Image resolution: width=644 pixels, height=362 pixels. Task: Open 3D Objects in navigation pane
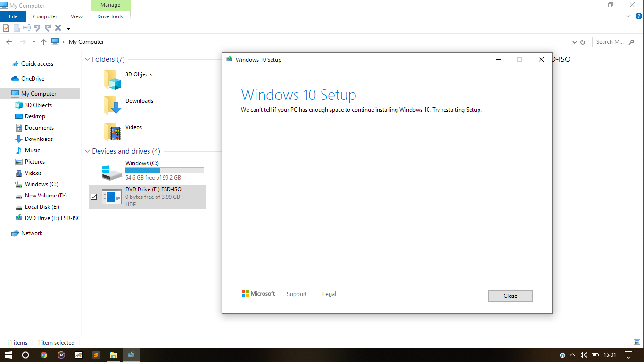coord(38,105)
